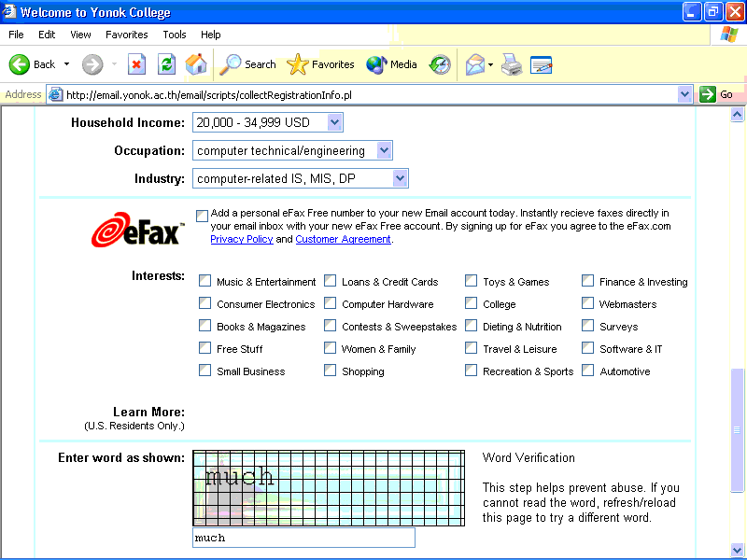Open the eFax Privacy Policy link
Viewport: 747px width, 560px height.
tap(241, 239)
